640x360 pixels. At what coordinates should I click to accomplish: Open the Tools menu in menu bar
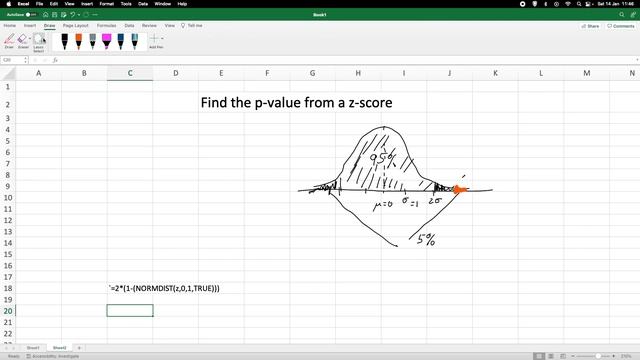(x=126, y=4)
